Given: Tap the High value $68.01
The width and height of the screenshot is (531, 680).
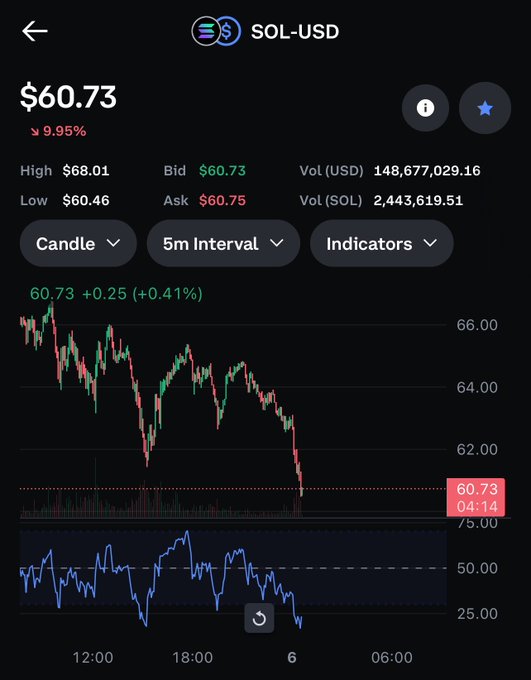Looking at the screenshot, I should point(86,171).
